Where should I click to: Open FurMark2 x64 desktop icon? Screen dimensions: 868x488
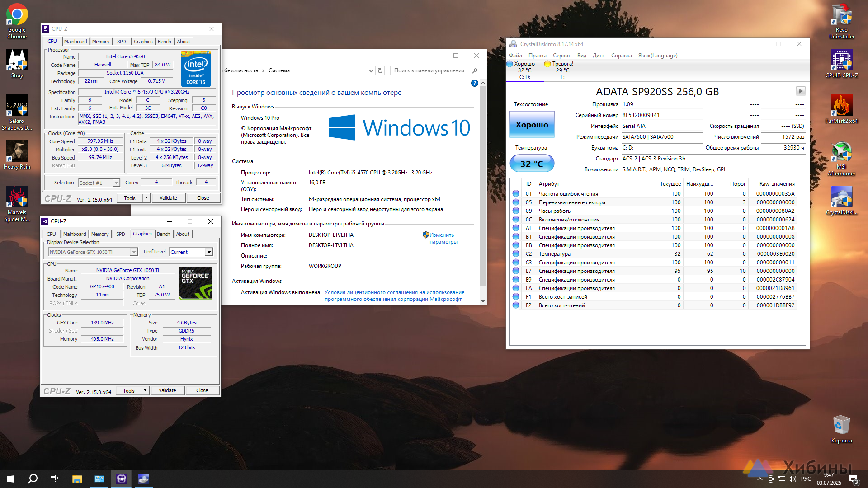point(841,109)
